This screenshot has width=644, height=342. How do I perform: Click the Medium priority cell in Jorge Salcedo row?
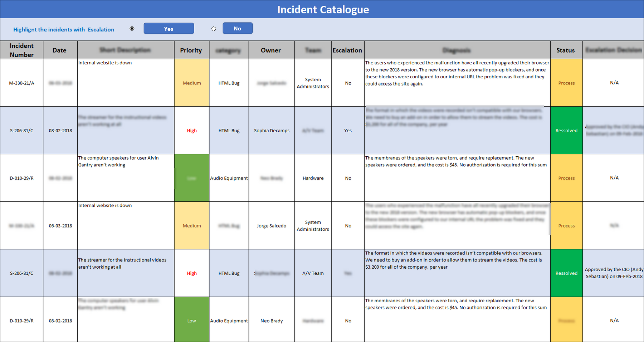coord(192,226)
